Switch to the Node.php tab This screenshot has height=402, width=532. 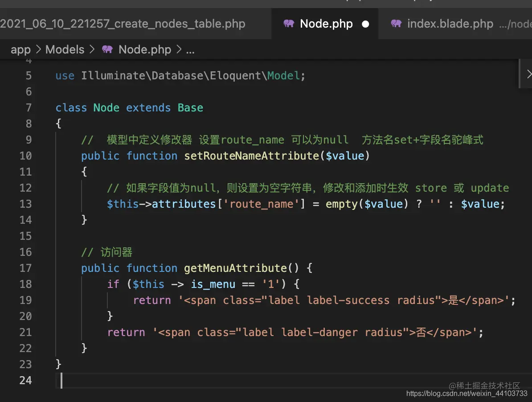[325, 24]
